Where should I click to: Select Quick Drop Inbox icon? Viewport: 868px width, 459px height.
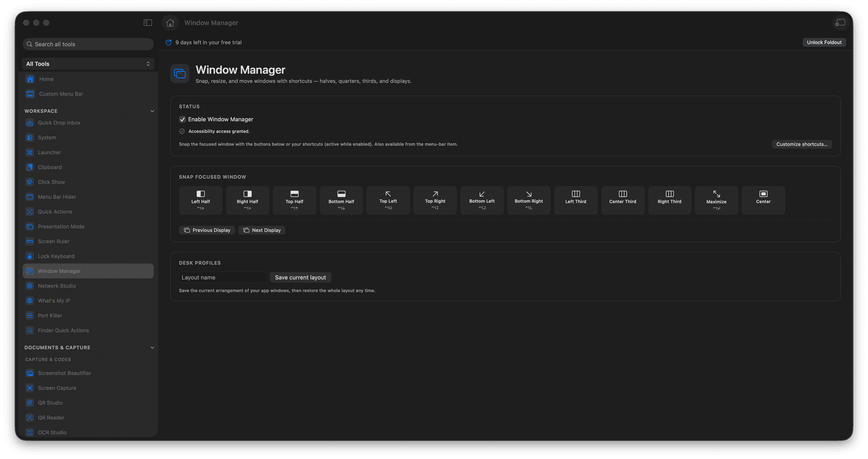click(30, 123)
